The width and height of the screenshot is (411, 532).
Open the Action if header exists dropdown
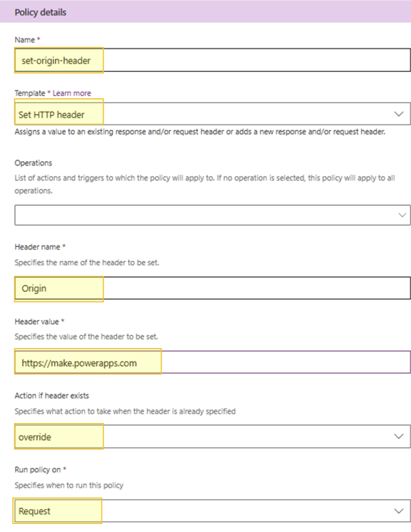click(x=213, y=436)
